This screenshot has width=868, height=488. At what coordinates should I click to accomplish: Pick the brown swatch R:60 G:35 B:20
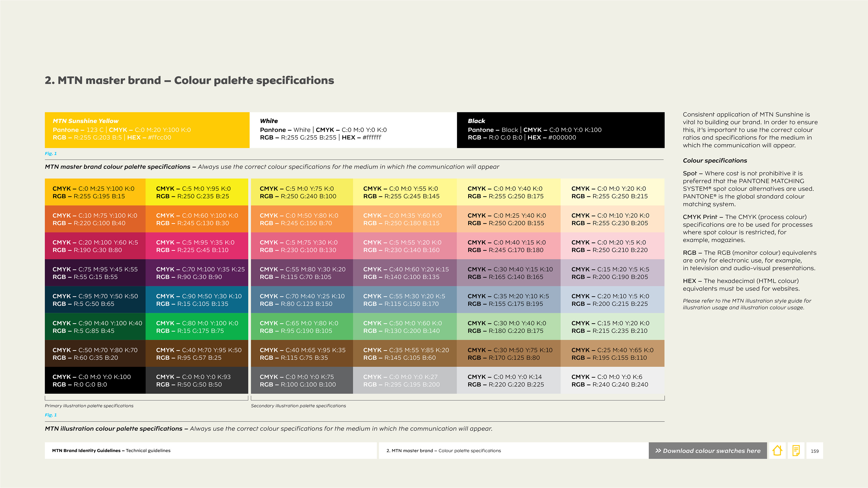click(x=95, y=353)
